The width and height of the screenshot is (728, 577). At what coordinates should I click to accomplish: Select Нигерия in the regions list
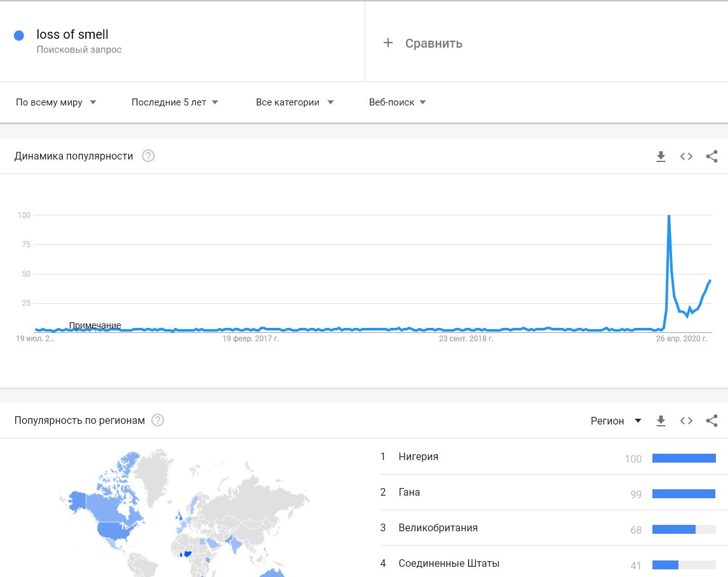[x=418, y=456]
